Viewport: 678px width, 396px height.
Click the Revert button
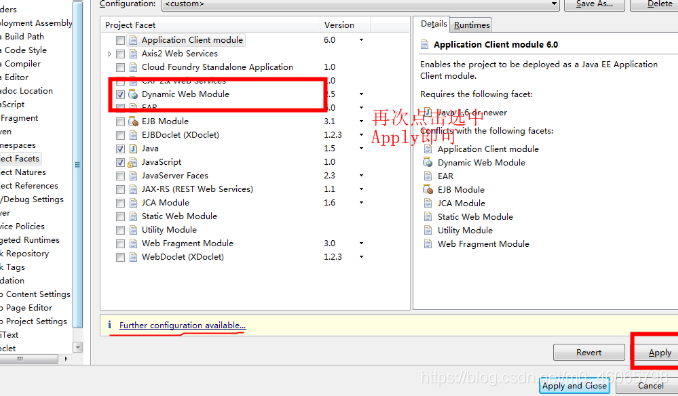tap(589, 352)
